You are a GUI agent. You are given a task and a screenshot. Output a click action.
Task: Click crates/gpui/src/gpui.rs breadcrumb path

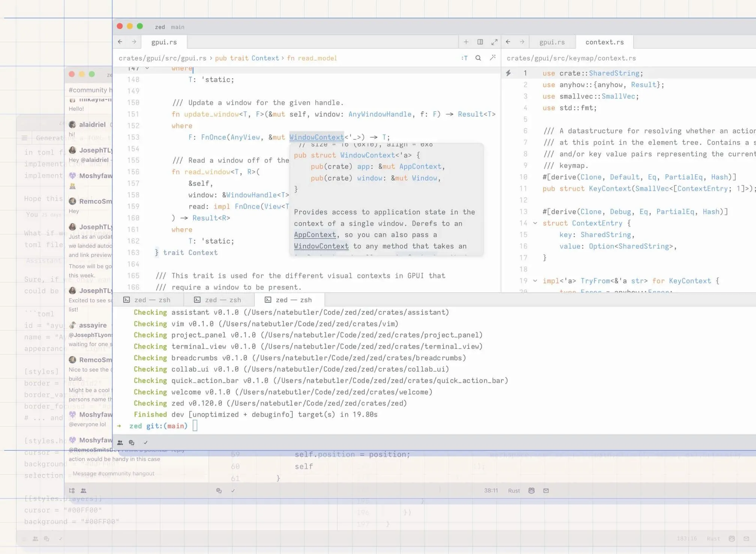point(163,58)
